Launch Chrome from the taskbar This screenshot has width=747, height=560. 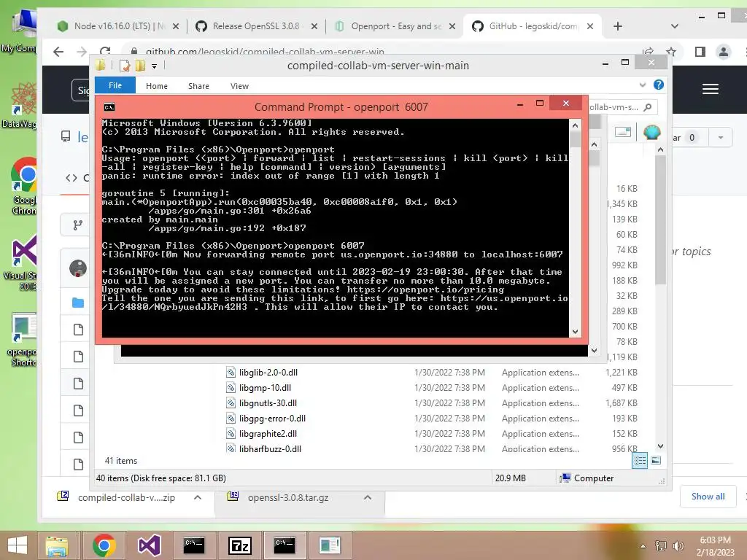(104, 545)
